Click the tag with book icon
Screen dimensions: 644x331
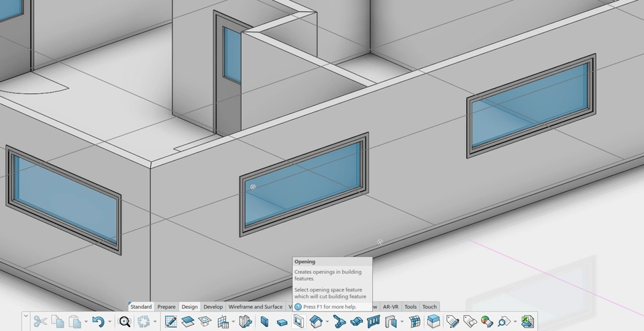470,321
